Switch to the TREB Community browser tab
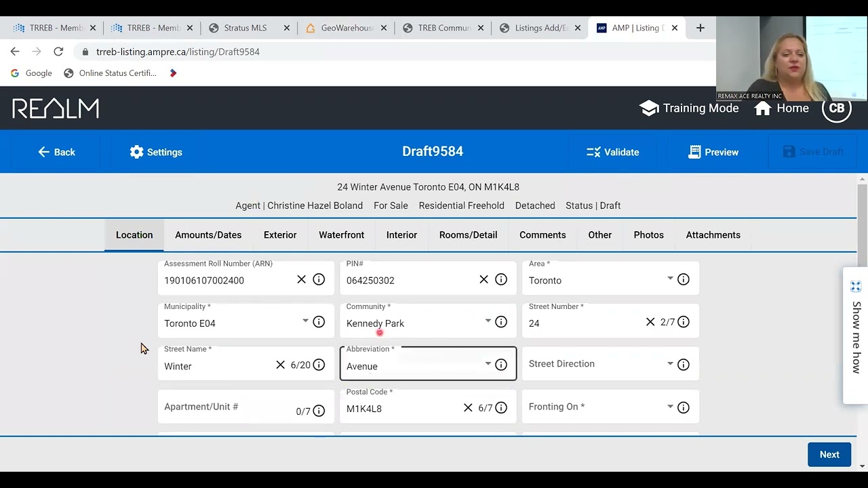 tap(443, 28)
